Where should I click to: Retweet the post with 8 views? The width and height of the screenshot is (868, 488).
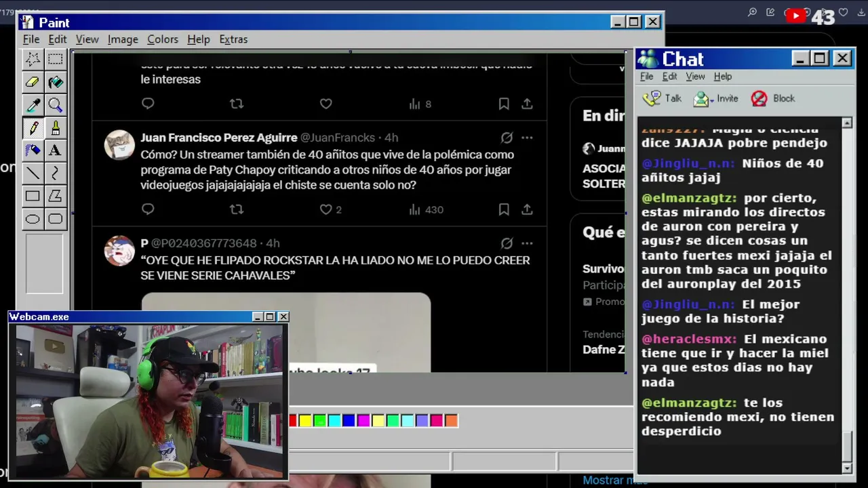click(236, 104)
